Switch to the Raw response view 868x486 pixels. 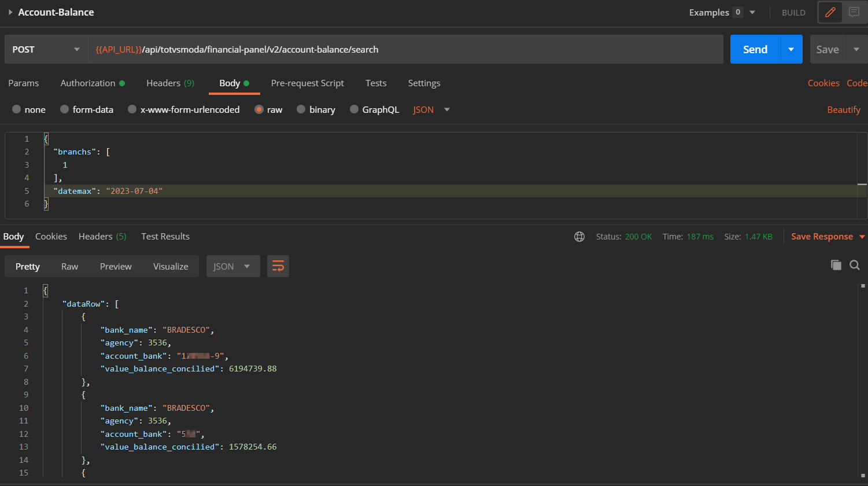click(70, 266)
